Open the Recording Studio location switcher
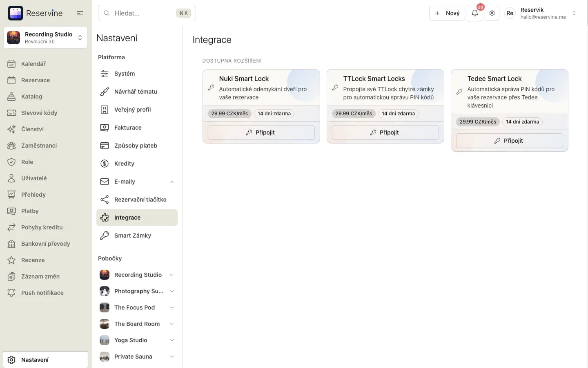 click(x=45, y=38)
